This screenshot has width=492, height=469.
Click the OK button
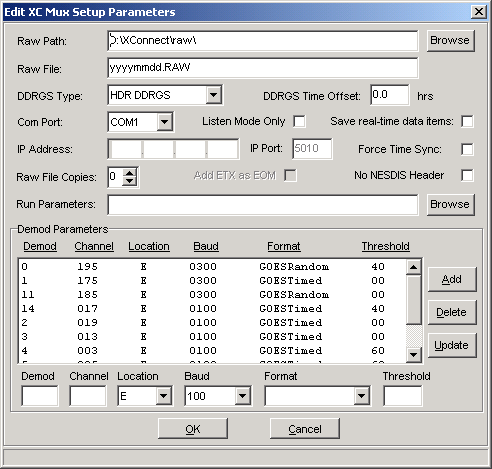point(193,429)
